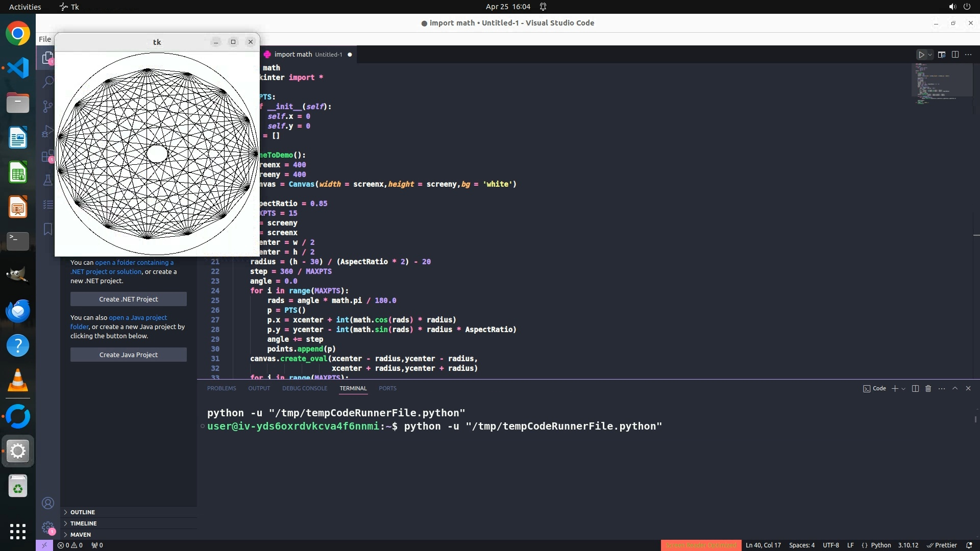The image size is (980, 551).
Task: Split the terminal panel
Action: 915,388
